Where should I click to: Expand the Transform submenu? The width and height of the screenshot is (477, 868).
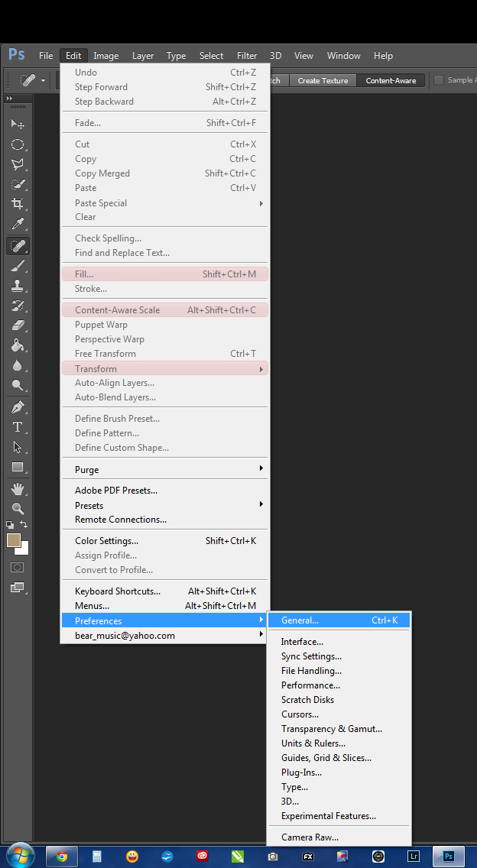pos(166,369)
